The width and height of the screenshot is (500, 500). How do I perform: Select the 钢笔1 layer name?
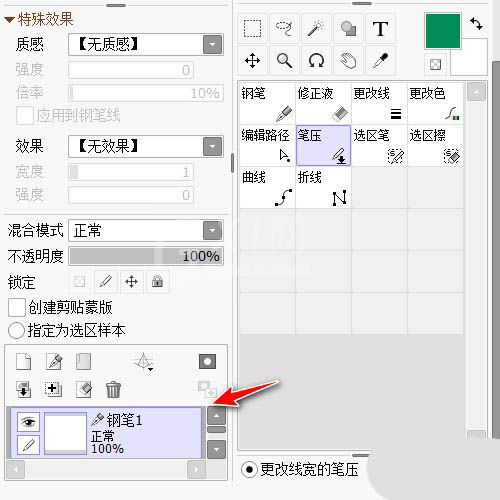124,420
